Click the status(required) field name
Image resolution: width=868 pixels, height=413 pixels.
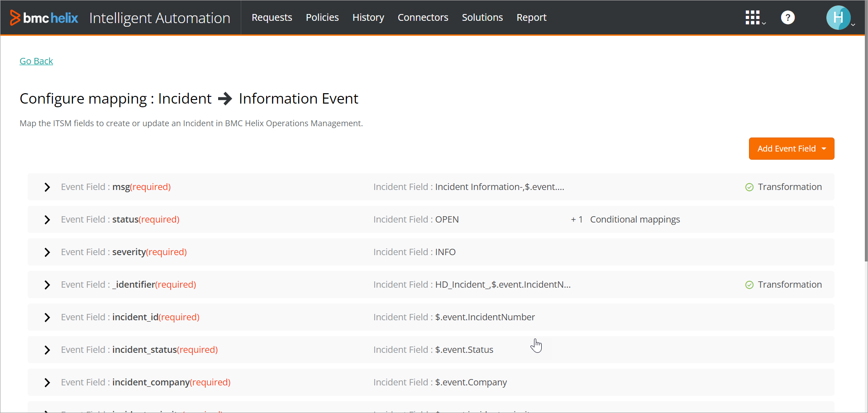tap(146, 219)
